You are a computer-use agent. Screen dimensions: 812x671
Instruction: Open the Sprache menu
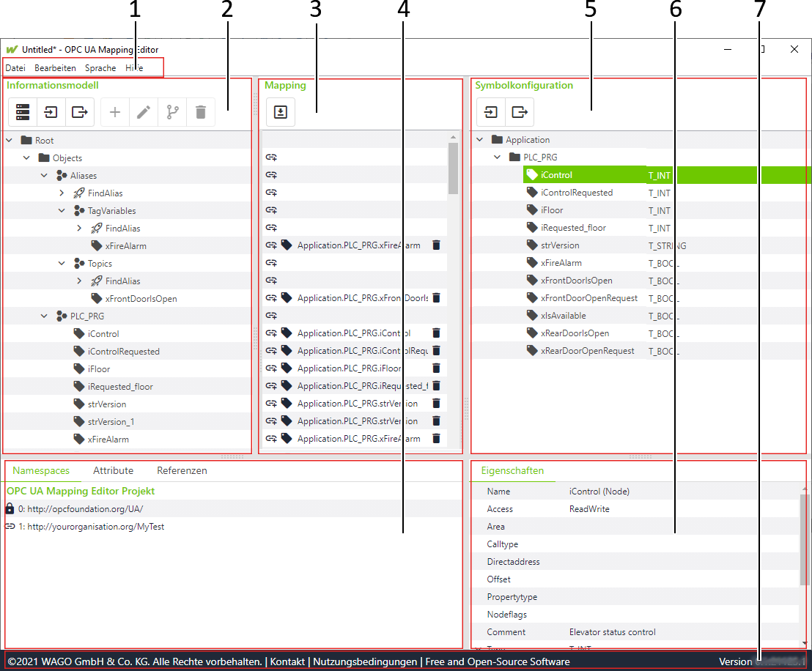click(x=100, y=68)
